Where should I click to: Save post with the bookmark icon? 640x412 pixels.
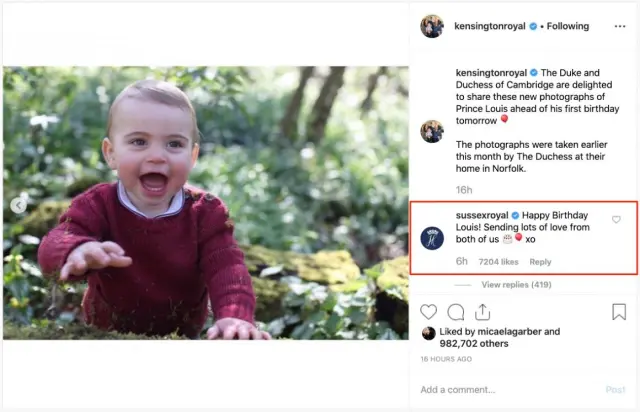(619, 312)
